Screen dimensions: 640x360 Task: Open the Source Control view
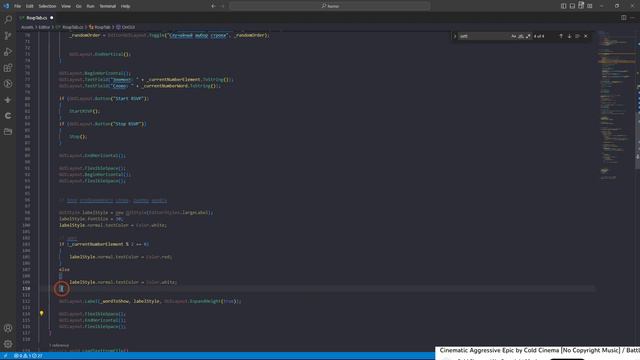(x=8, y=36)
